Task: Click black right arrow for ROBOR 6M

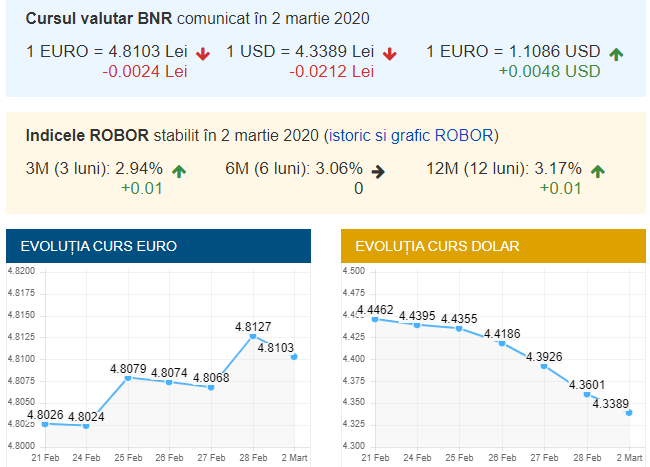Action: [379, 170]
